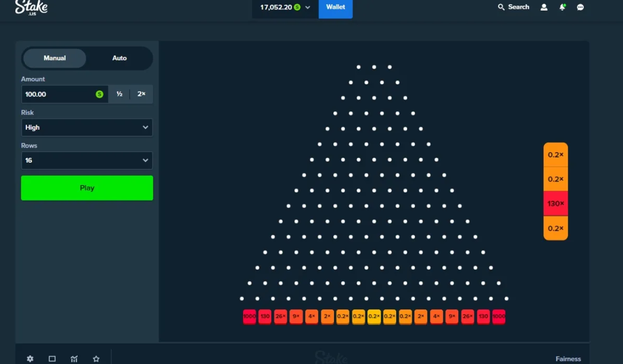Expand the balance currency chevron

click(x=308, y=7)
